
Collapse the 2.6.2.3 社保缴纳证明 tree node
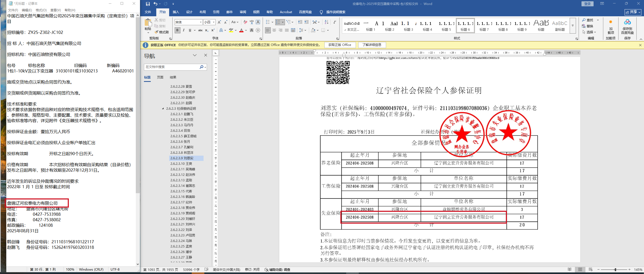[x=163, y=108]
